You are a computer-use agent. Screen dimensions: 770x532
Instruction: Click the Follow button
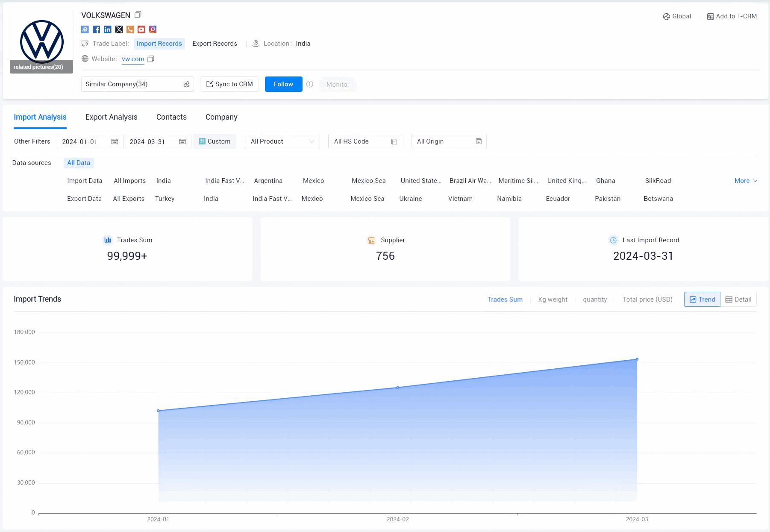point(283,84)
